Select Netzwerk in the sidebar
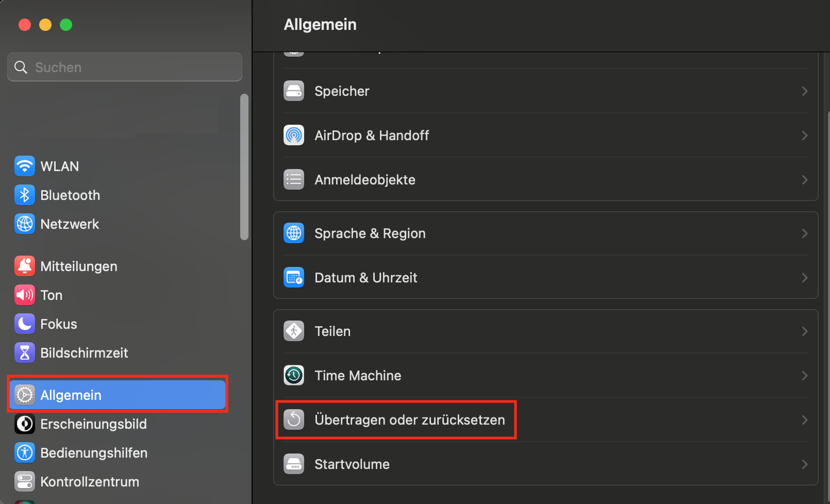 [70, 224]
